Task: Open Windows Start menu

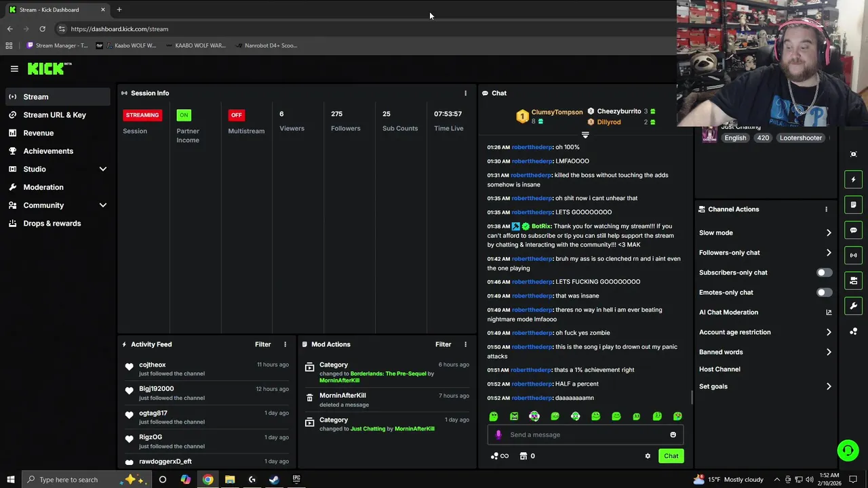Action: (10, 480)
